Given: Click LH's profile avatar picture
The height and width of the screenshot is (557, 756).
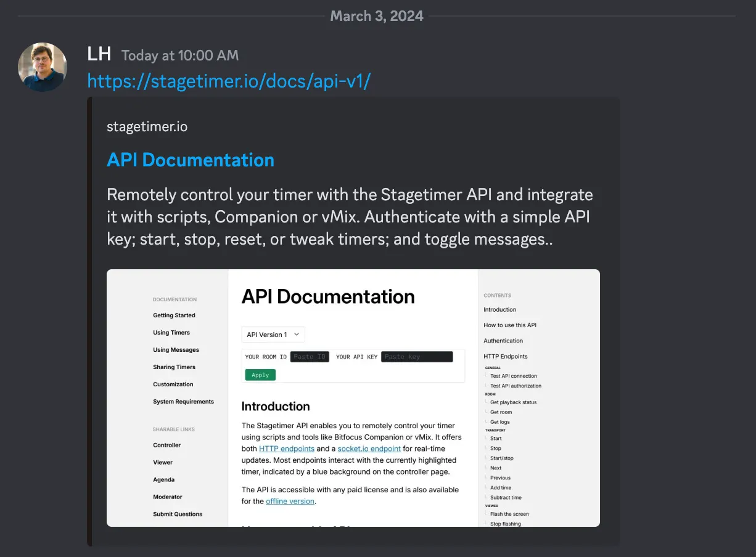Looking at the screenshot, I should [42, 67].
